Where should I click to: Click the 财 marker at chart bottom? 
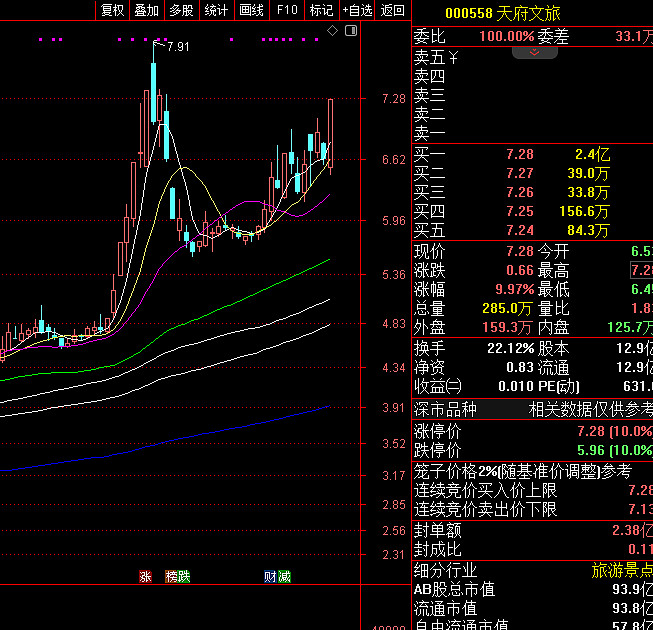coord(270,577)
